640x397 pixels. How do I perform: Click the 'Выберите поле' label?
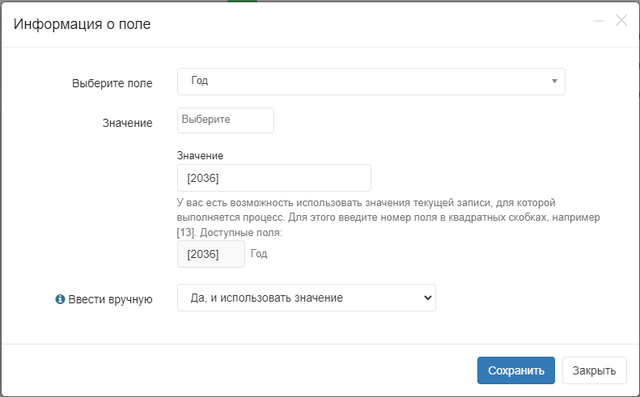(x=112, y=83)
